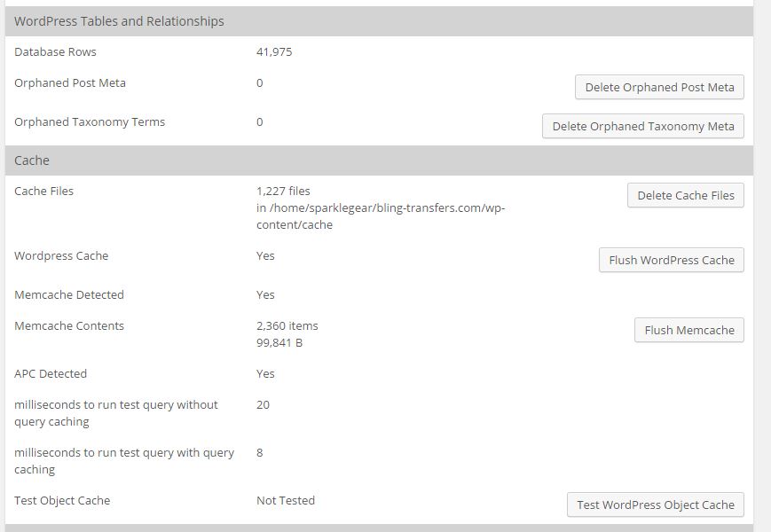Click the 1,227 files count text
Viewport: 771px width, 532px height.
click(x=283, y=191)
